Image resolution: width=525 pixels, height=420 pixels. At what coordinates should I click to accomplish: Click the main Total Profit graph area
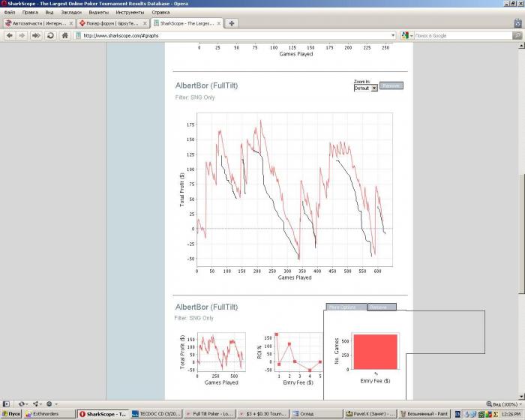pos(295,190)
